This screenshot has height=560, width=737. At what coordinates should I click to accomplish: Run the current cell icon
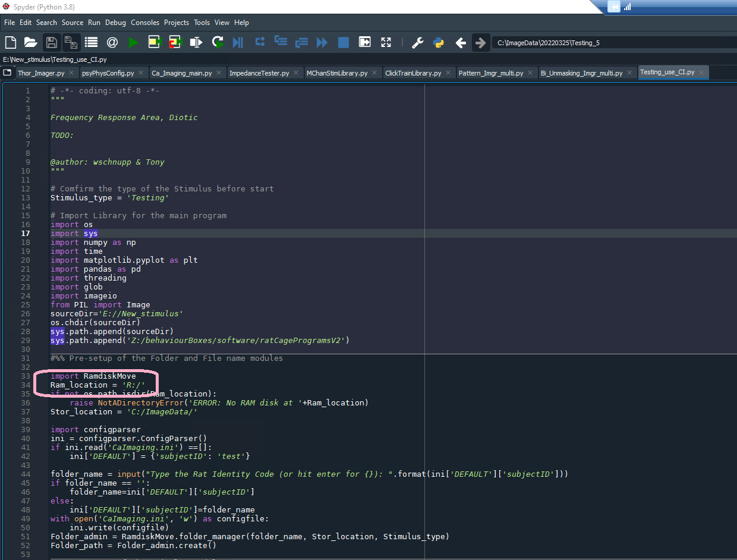155,42
